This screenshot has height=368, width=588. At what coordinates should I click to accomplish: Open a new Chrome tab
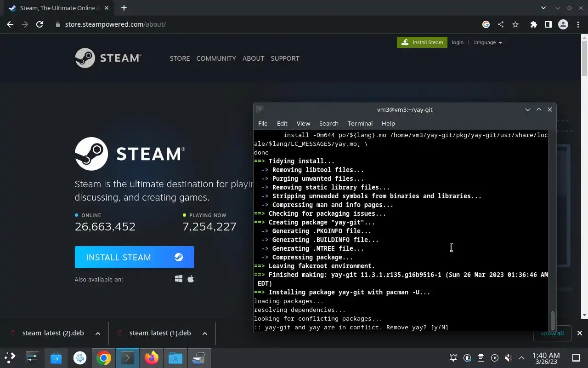(124, 8)
